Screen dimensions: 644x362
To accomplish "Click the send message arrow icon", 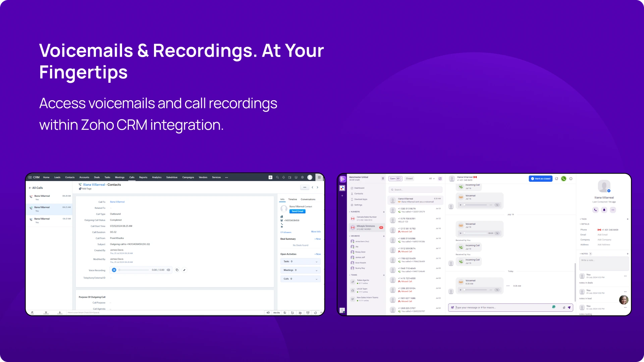I will click(x=569, y=307).
